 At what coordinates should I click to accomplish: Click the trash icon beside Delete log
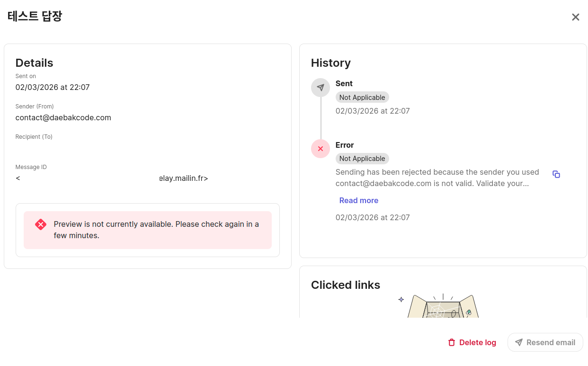click(452, 342)
